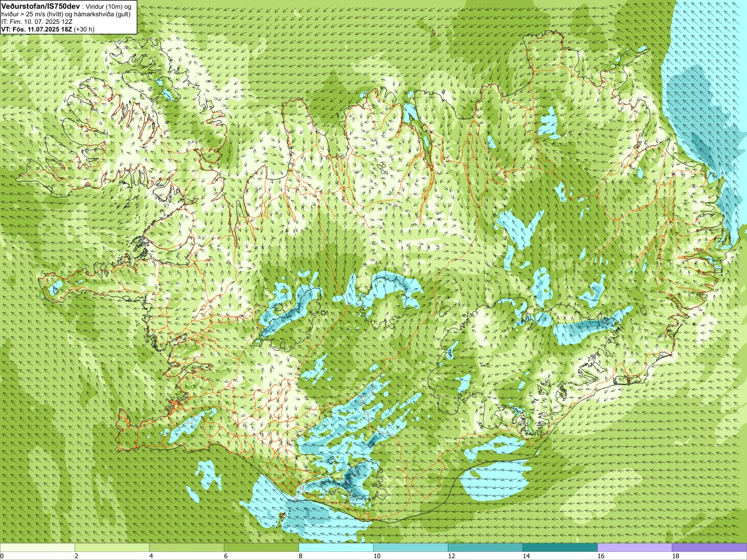747x560 pixels.
Task: Click the "VT: Fös. 11.07.2025 18Z (+30 h)" line
Action: 48,29
